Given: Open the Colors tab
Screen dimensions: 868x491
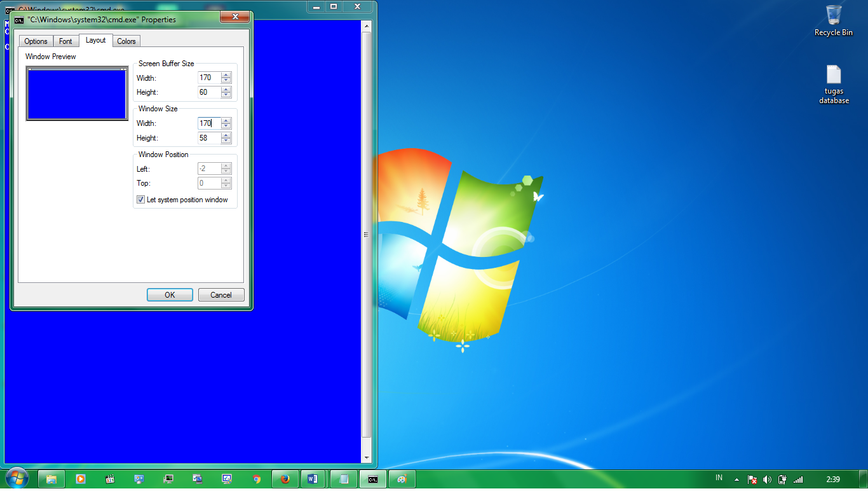Looking at the screenshot, I should coord(126,41).
